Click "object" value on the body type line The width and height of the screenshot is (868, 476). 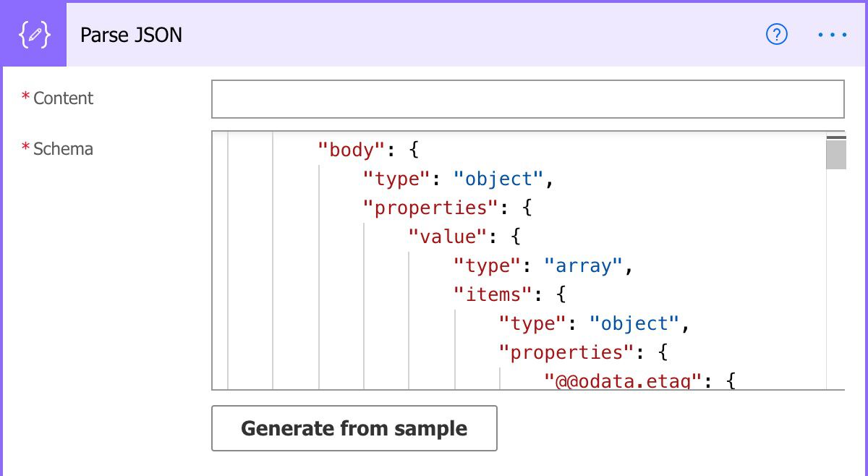[499, 179]
